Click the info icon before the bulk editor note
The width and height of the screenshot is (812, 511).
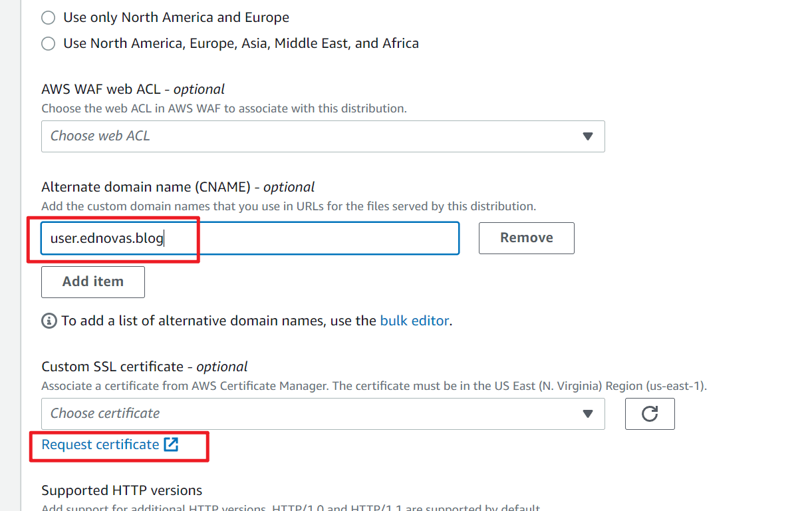48,321
